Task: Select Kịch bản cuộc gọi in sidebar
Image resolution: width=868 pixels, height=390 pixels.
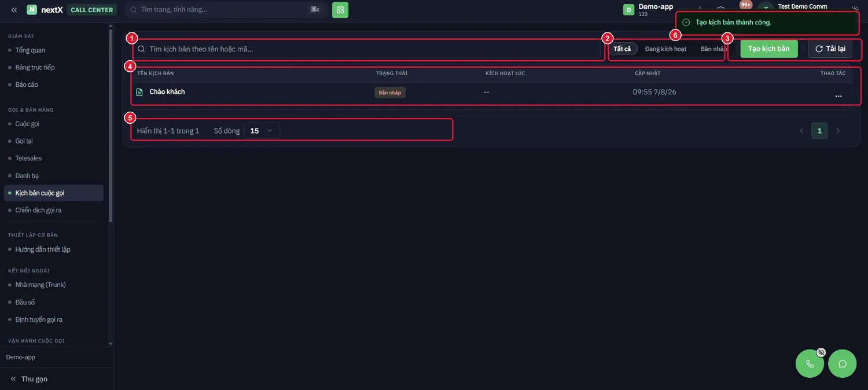Action: [x=54, y=193]
